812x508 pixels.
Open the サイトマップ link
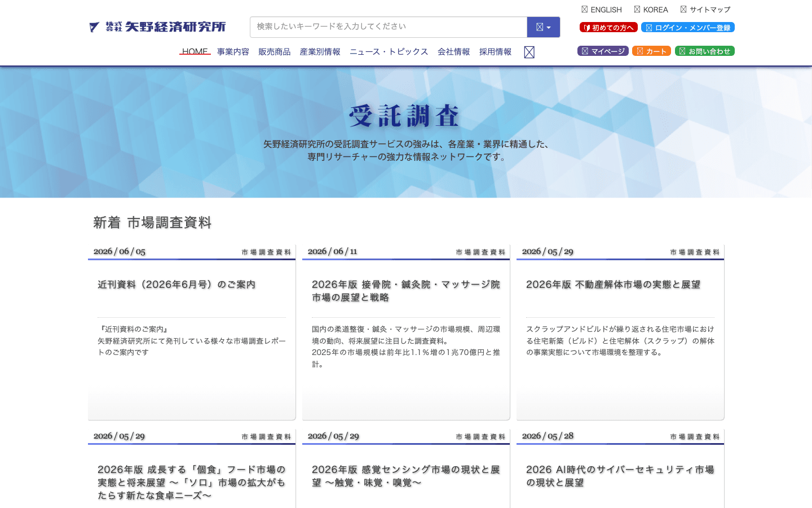click(705, 10)
